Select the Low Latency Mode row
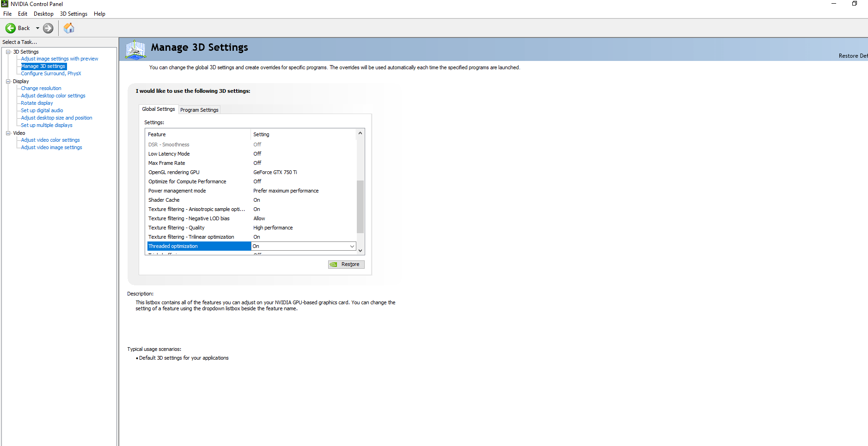This screenshot has width=868, height=446. tap(252, 154)
